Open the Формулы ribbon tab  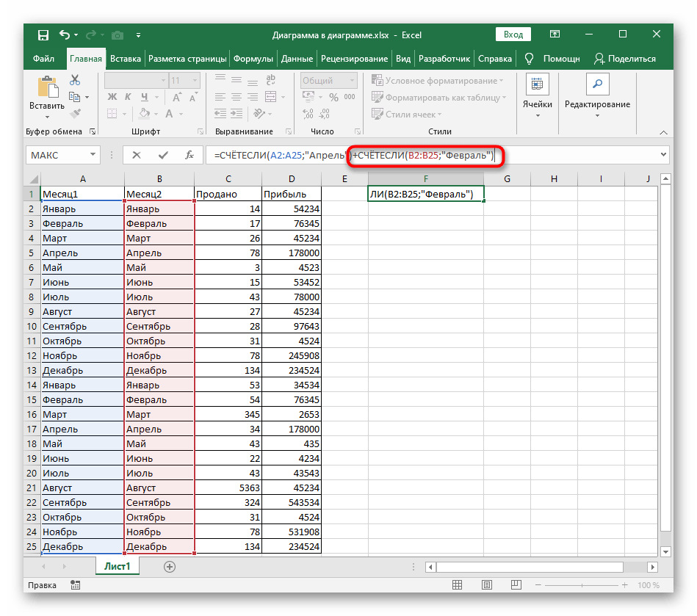click(x=253, y=59)
